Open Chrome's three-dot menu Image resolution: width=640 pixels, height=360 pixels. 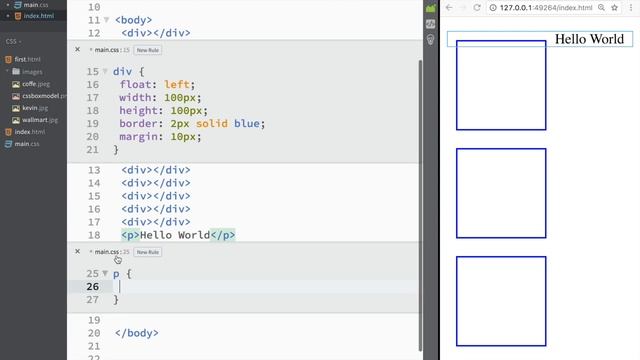pyautogui.click(x=631, y=7)
